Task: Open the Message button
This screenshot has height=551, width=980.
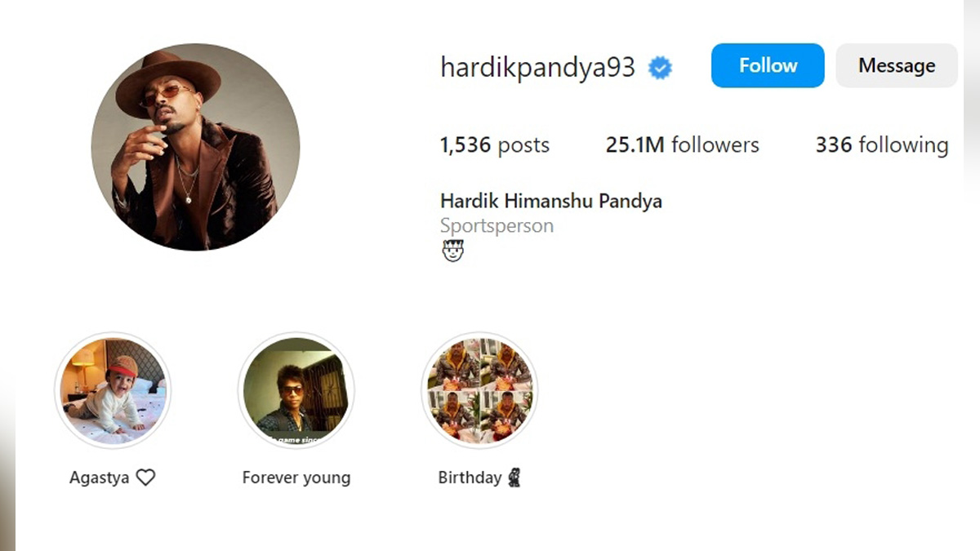Action: point(897,65)
